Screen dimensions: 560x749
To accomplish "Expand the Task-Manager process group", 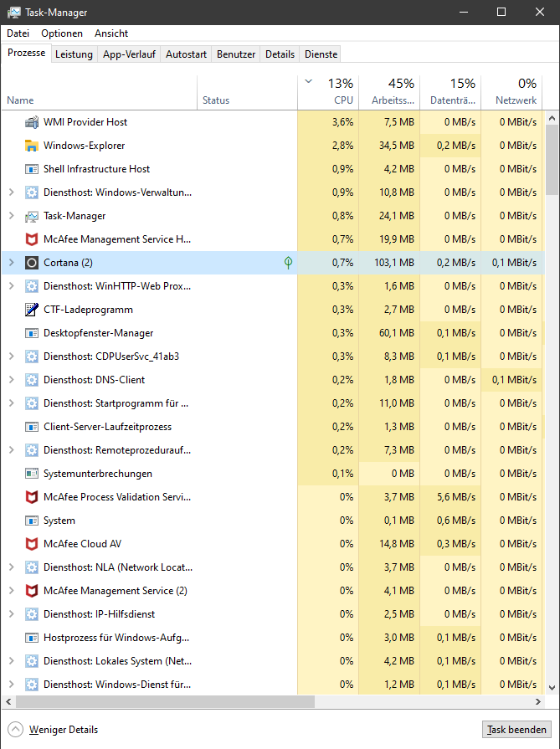I will 12,215.
